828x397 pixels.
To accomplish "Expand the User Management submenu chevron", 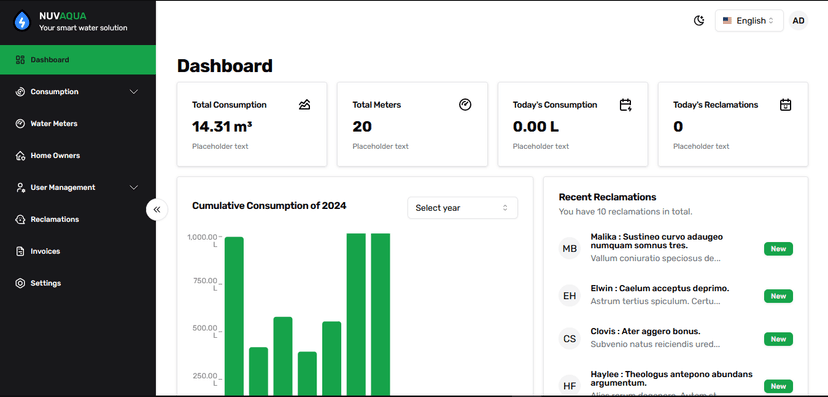I will coord(134,187).
